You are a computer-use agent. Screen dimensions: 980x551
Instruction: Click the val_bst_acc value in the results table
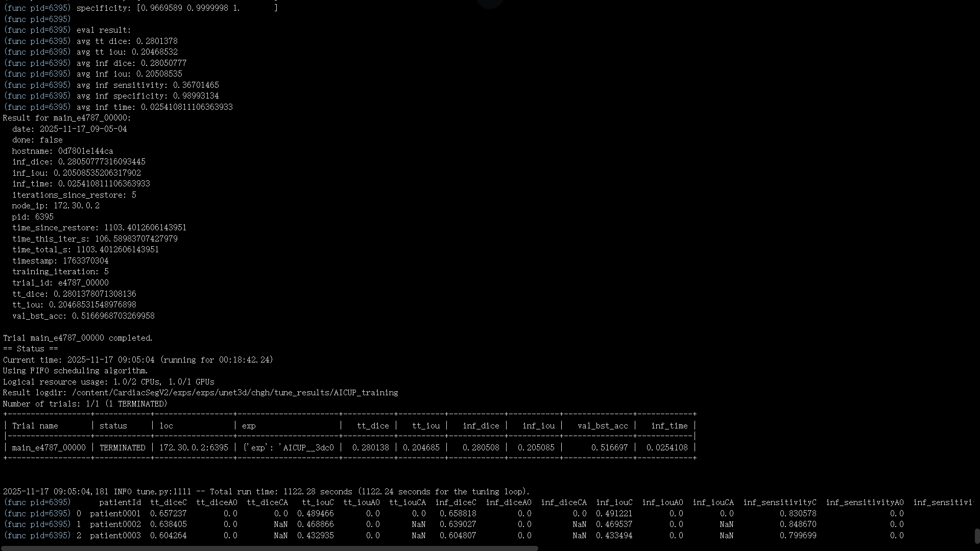coord(610,447)
